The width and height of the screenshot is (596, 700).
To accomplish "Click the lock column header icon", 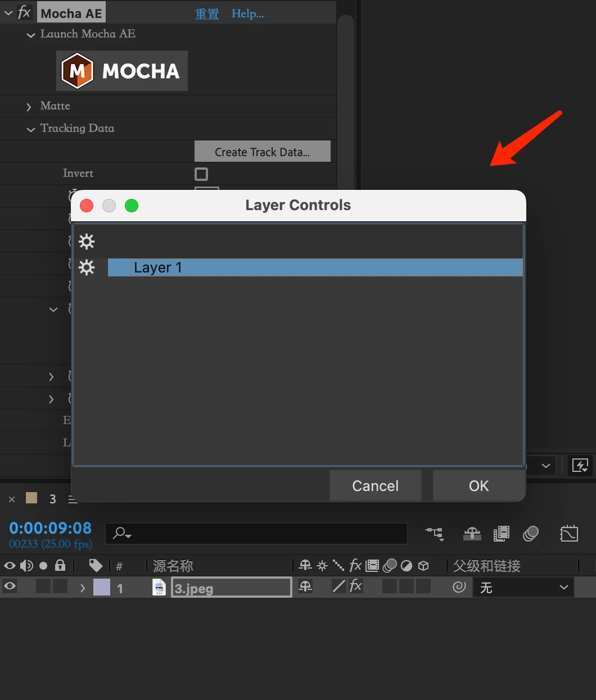I will tap(60, 565).
